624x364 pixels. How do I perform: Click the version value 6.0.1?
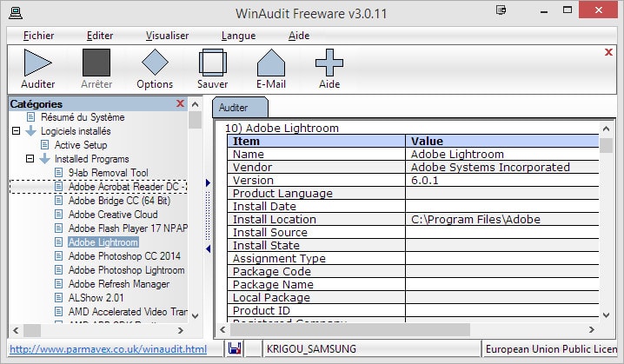coord(424,180)
